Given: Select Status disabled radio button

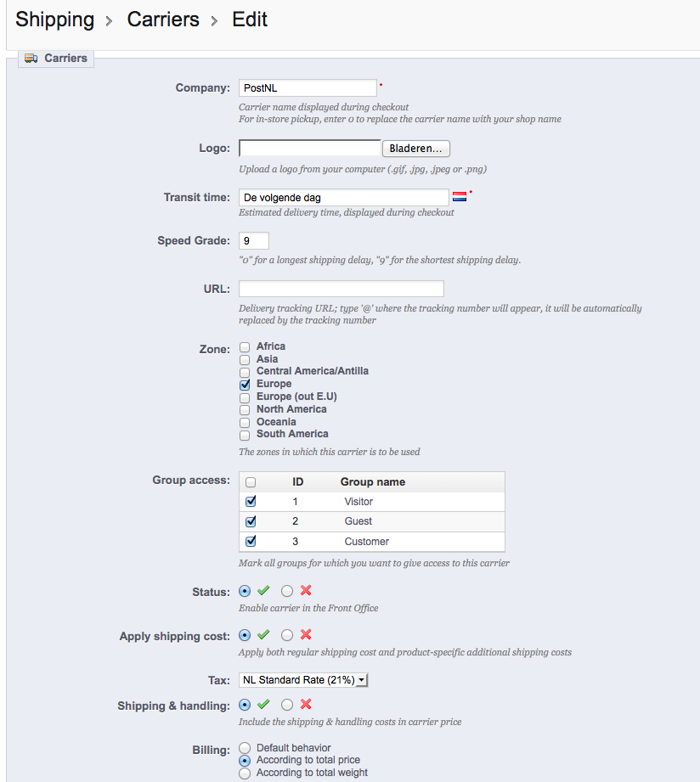Looking at the screenshot, I should pyautogui.click(x=287, y=591).
